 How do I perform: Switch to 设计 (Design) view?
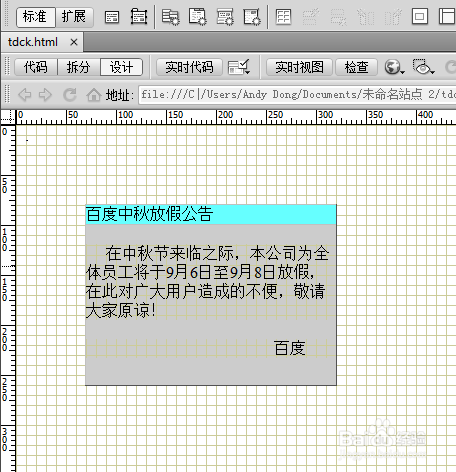point(121,67)
